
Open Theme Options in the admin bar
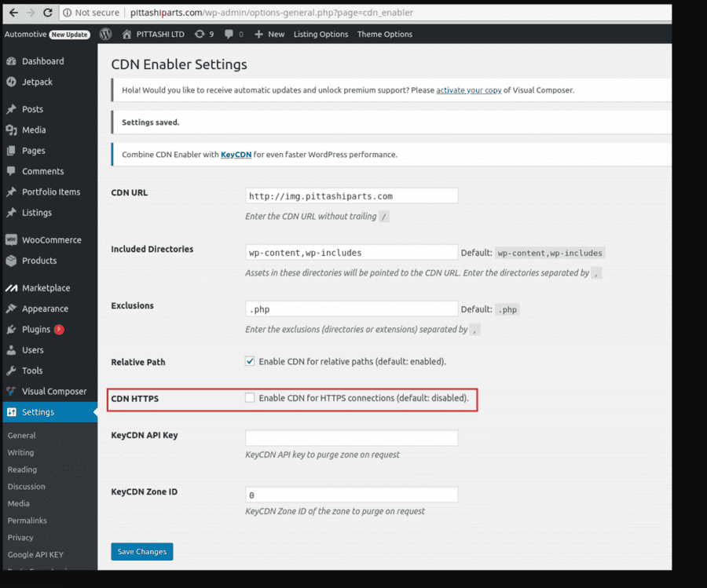click(x=385, y=35)
